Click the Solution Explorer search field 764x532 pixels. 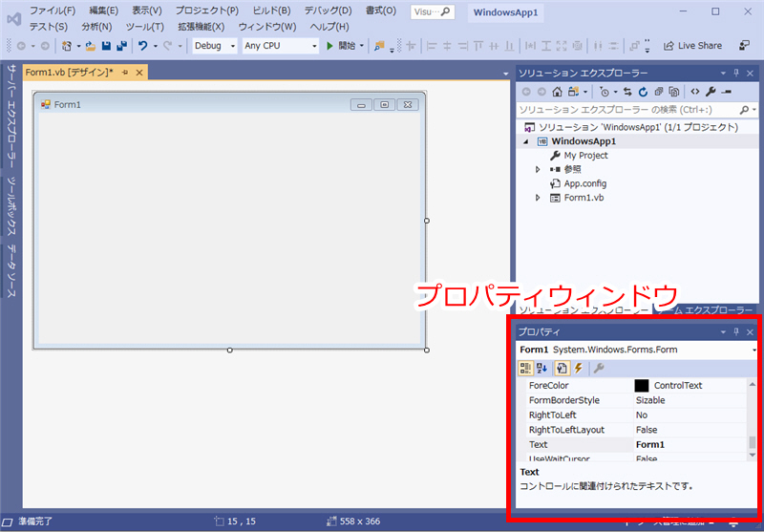pyautogui.click(x=630, y=110)
